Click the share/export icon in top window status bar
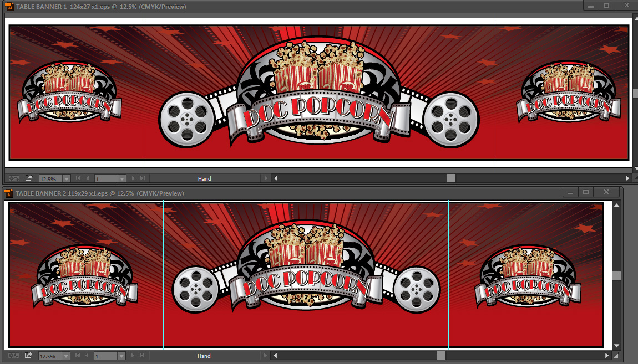Image resolution: width=638 pixels, height=364 pixels. 29,178
